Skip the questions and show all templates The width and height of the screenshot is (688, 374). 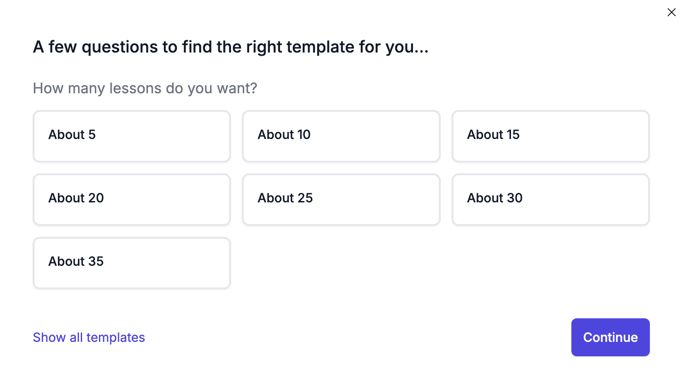(x=89, y=337)
